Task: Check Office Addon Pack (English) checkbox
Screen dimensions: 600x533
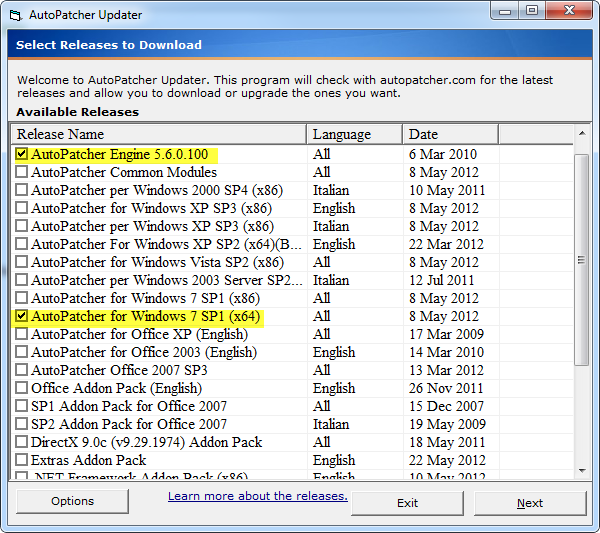Action: coord(21,388)
